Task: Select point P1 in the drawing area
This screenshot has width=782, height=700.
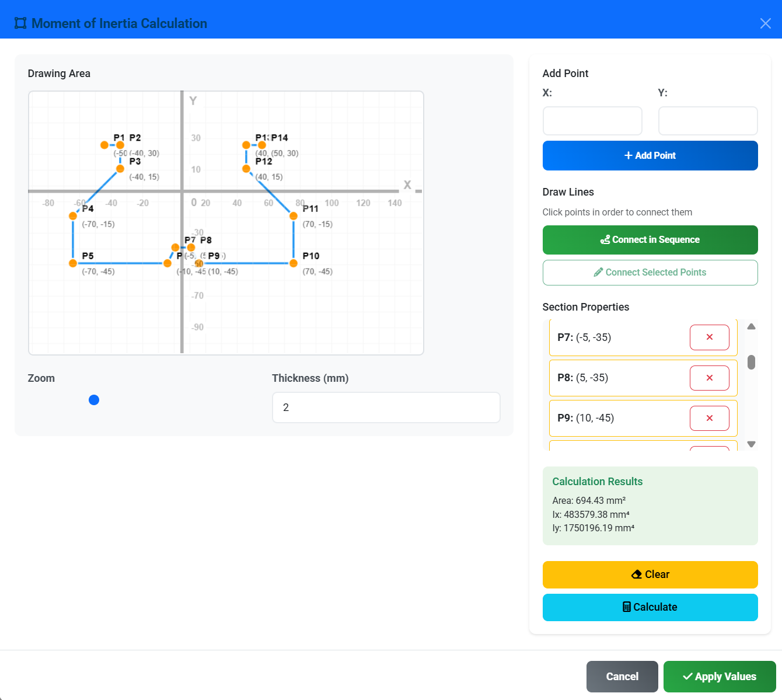Action: point(104,145)
